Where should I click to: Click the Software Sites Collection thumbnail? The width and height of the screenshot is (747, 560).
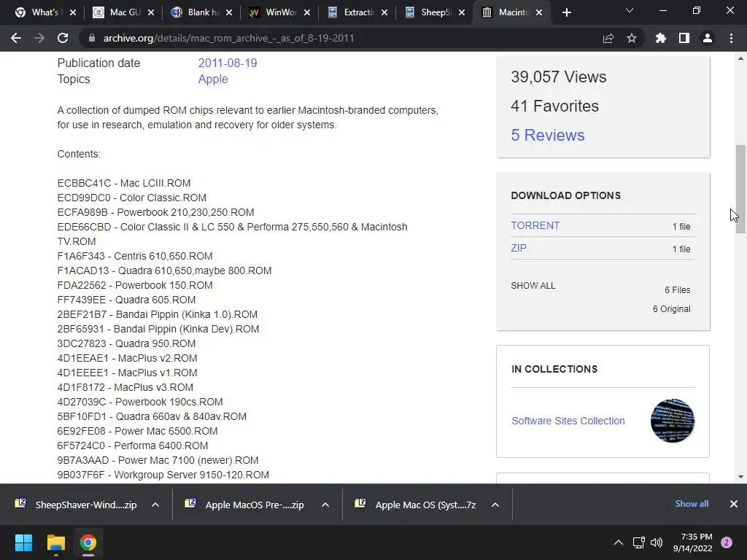pos(672,421)
